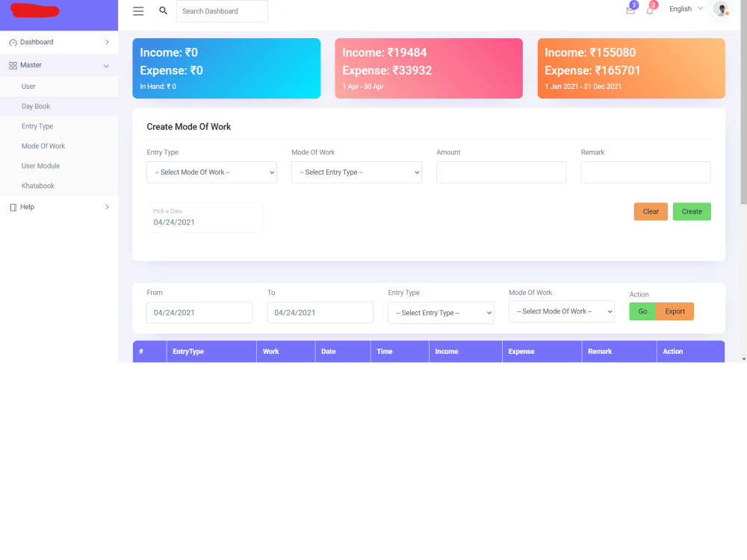This screenshot has height=560, width=747.
Task: Open the filter Select Mode Of Work dropdown
Action: (x=561, y=311)
